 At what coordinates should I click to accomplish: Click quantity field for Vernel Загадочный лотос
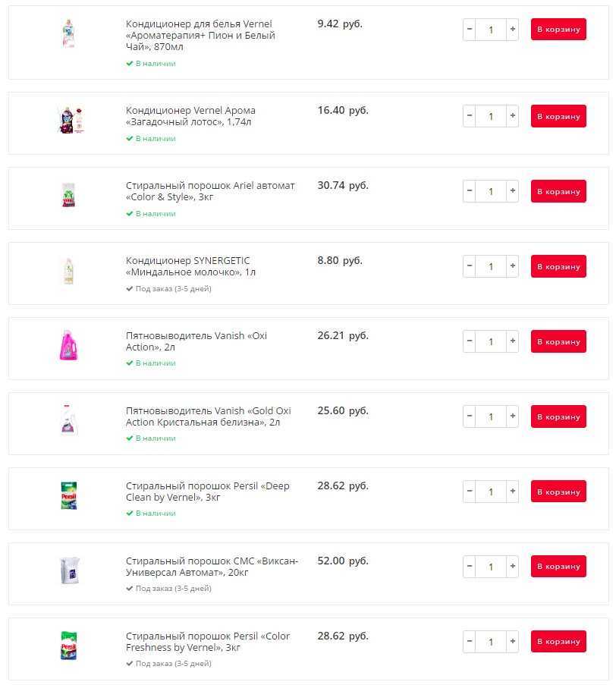click(x=491, y=116)
